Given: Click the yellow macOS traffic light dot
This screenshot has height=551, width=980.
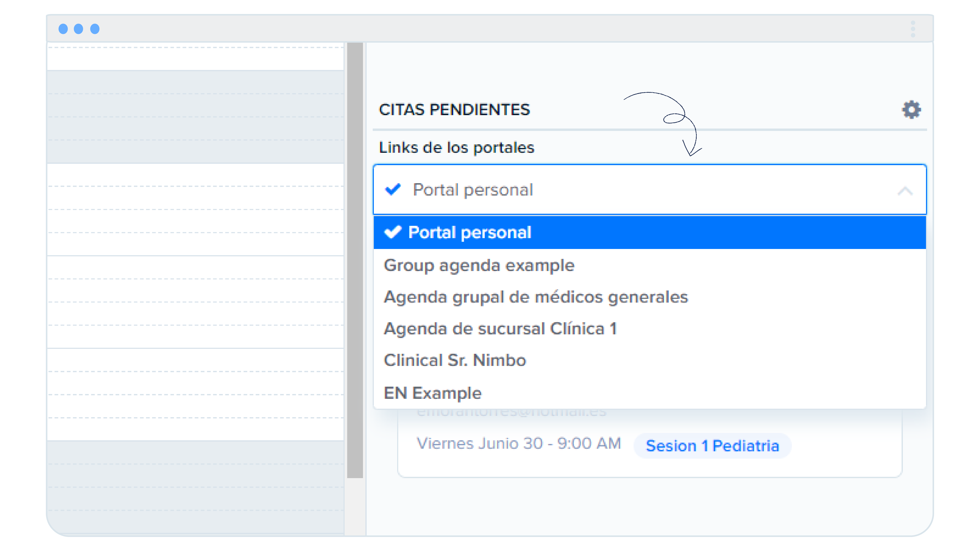Looking at the screenshot, I should (79, 28).
